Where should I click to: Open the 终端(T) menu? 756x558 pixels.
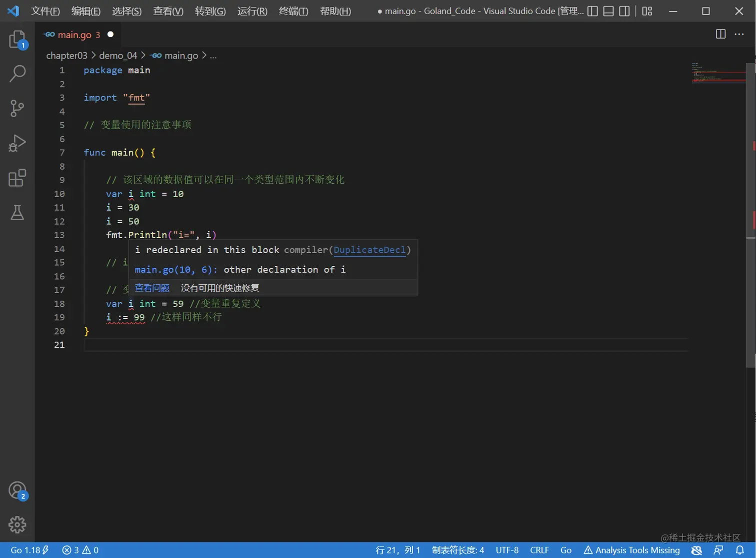click(x=293, y=11)
